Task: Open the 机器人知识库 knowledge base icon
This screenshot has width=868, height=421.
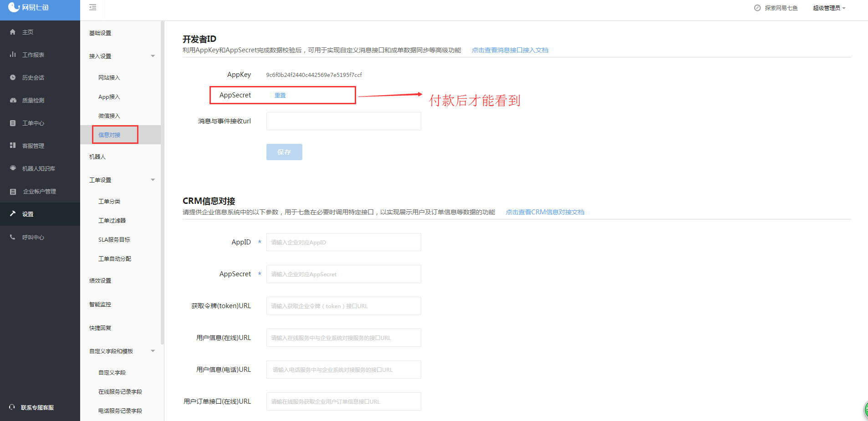Action: click(13, 168)
